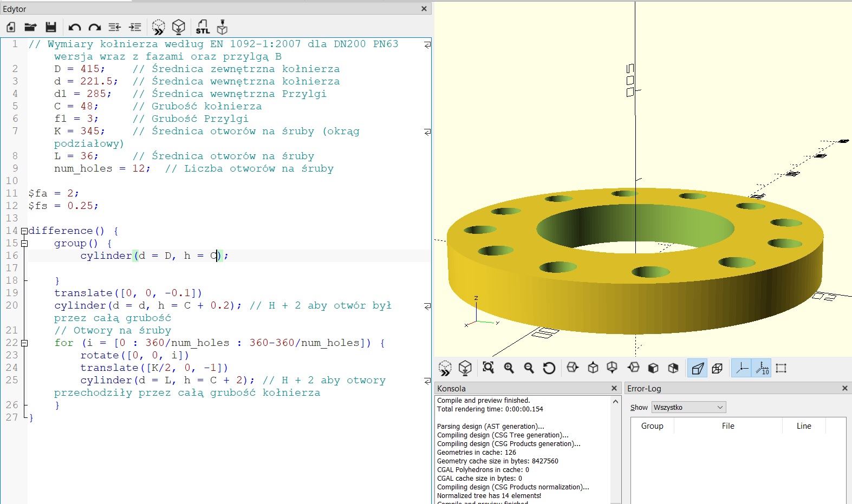Click the Error-Log panel title bar

(737, 388)
